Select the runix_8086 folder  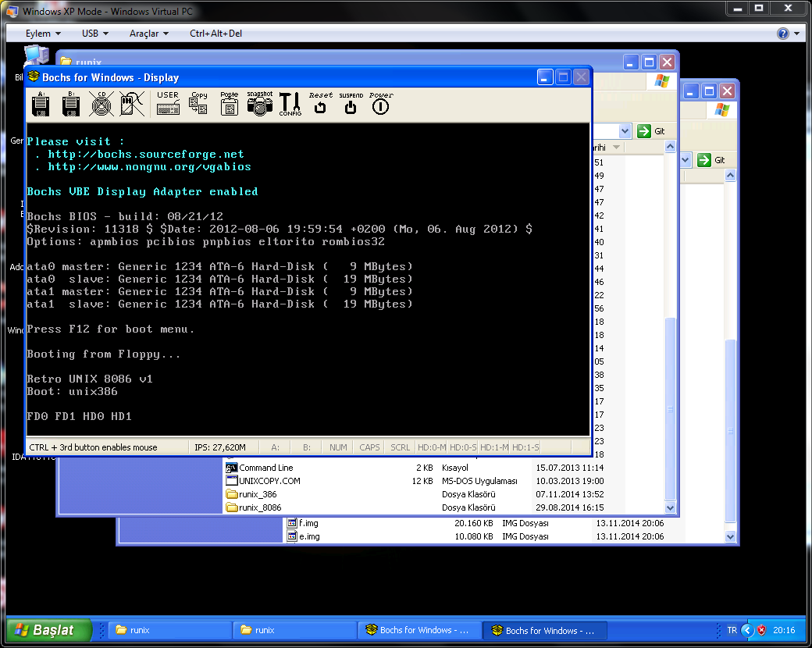pyautogui.click(x=254, y=507)
